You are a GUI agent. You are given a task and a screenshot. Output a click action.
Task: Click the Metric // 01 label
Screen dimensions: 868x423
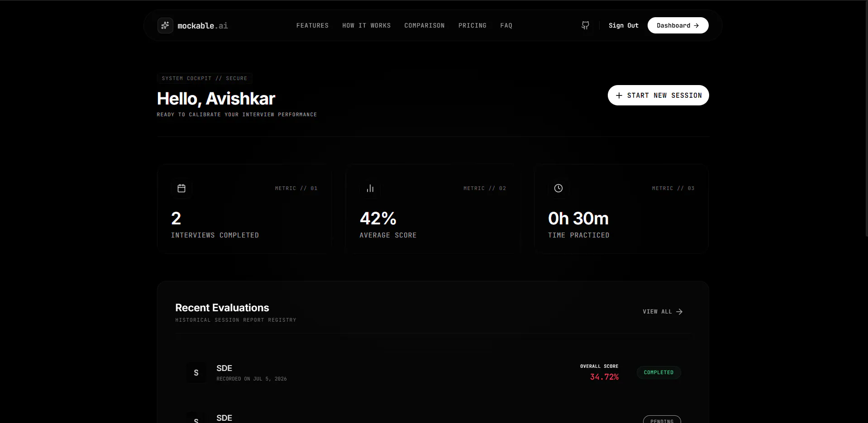296,188
